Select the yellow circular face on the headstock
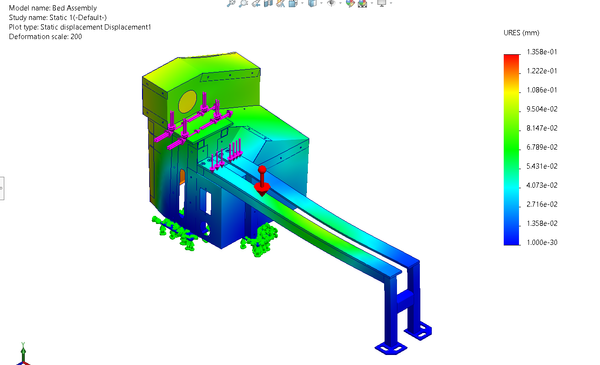 [x=188, y=101]
